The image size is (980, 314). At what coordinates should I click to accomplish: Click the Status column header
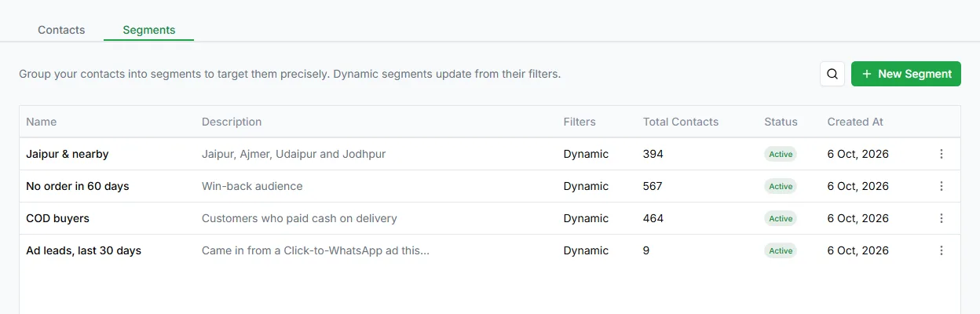point(781,122)
